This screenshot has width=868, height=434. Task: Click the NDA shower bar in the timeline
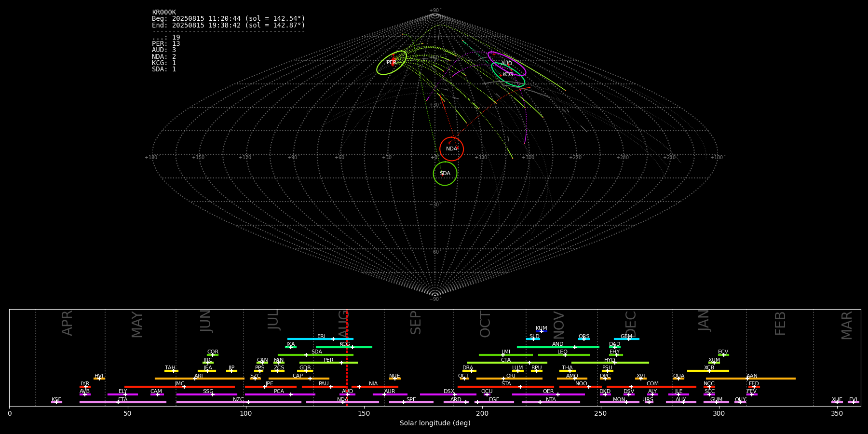coord(343,402)
